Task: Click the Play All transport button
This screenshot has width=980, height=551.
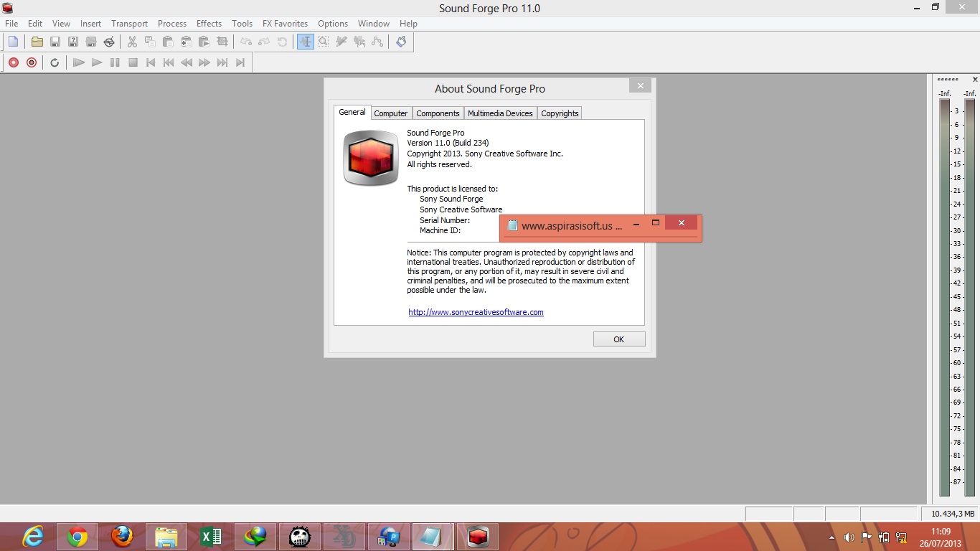Action: click(79, 62)
